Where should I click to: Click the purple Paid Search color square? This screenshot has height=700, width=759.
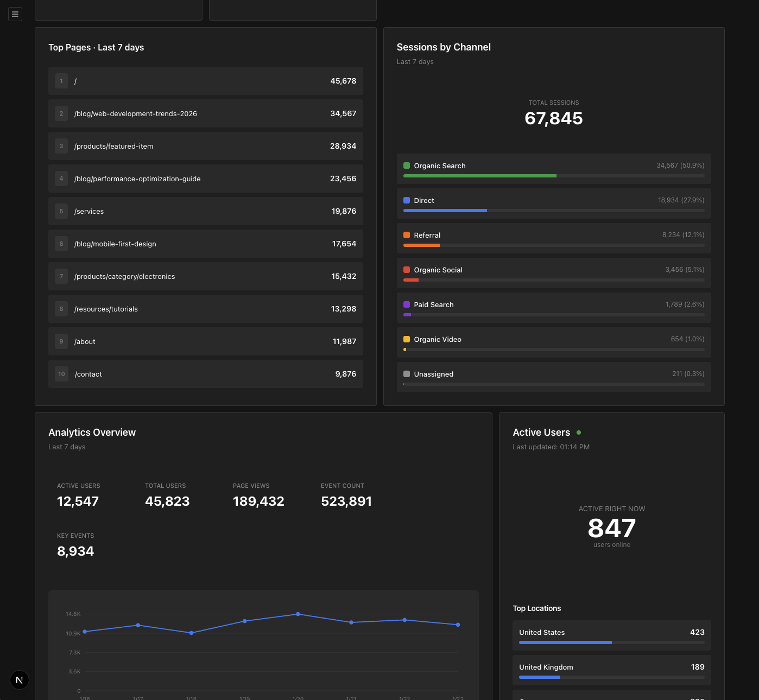pos(407,304)
